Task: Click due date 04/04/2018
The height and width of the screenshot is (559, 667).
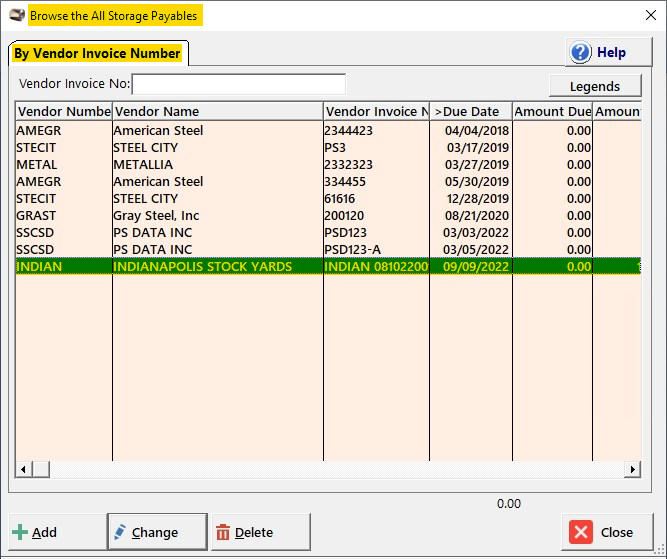Action: (x=477, y=130)
